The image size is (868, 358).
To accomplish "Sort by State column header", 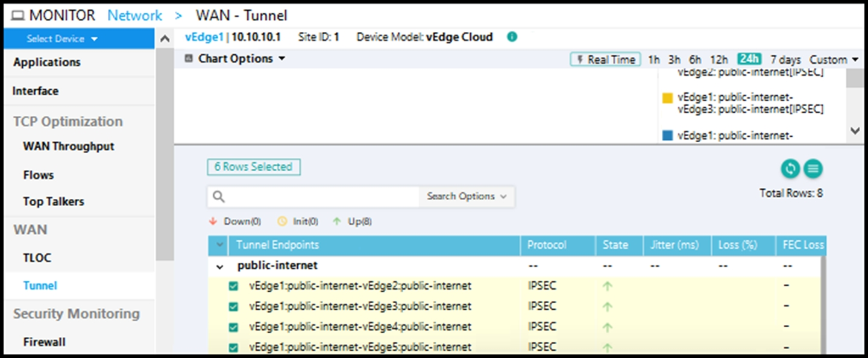I will click(x=615, y=245).
